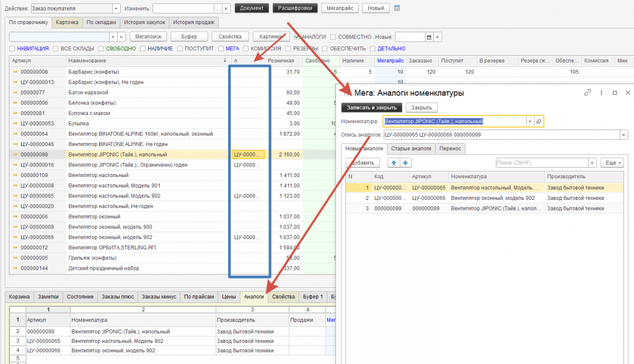
Task: Click inside the 'Новые' date input
Action: tap(410, 37)
